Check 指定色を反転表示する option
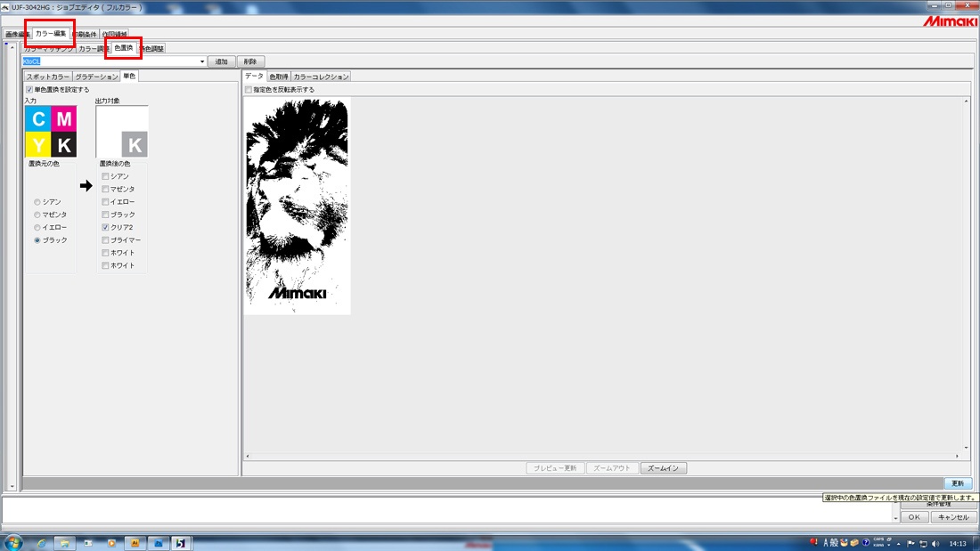This screenshot has width=980, height=551. tap(249, 90)
